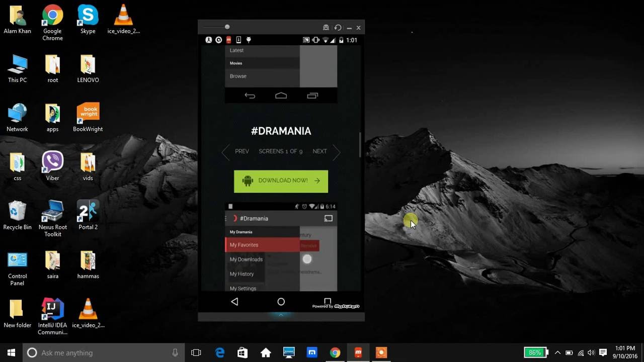This screenshot has width=644, height=362.
Task: Open the Recycle Bin
Action: pos(18,216)
